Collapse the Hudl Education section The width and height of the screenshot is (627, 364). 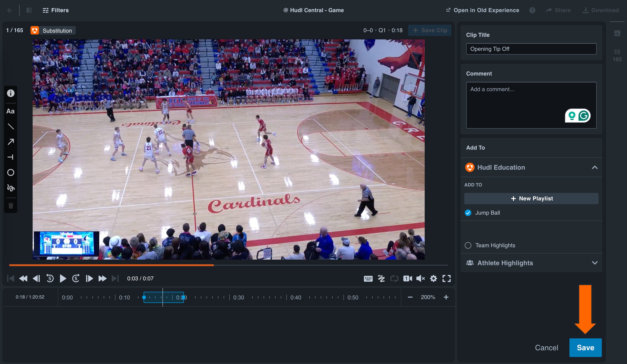[x=595, y=168]
